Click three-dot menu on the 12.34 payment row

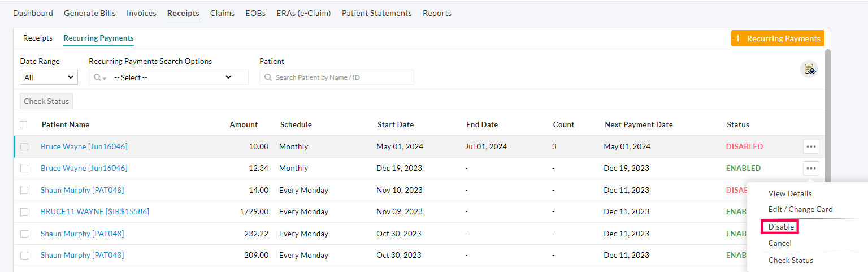[811, 168]
